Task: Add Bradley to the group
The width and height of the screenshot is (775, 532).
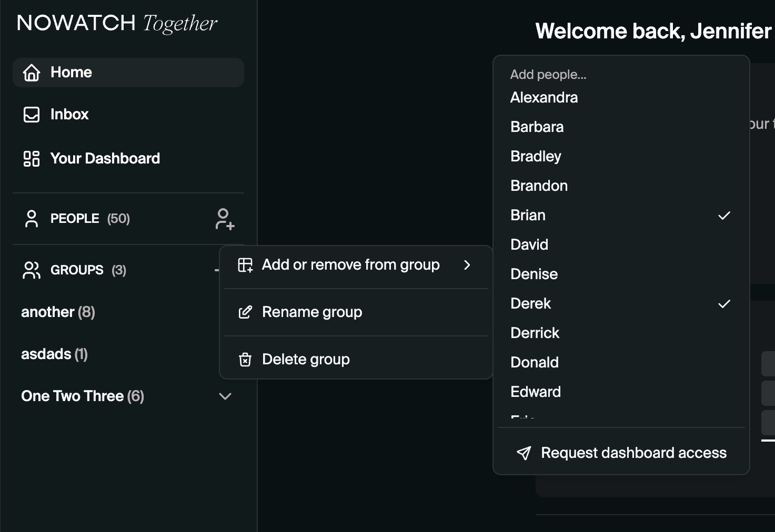Action: [621, 157]
